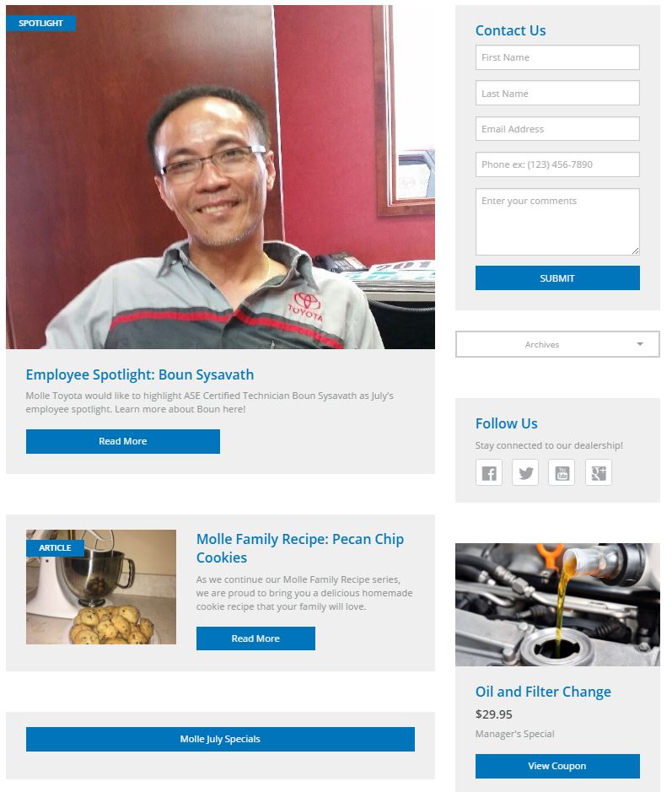Click the Archives dropdown arrow
The height and width of the screenshot is (792, 672).
click(x=640, y=344)
